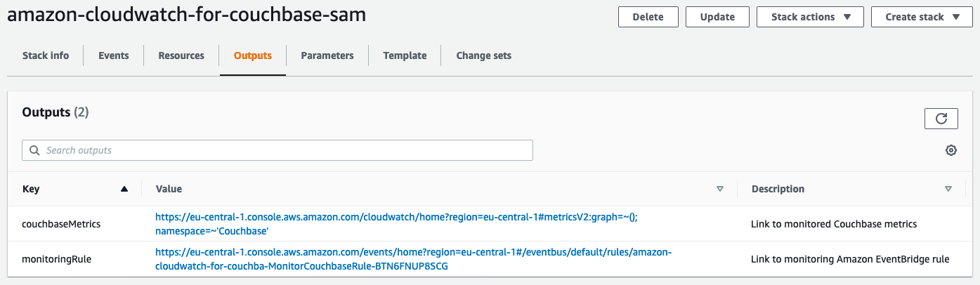Go to the Resources tab
This screenshot has width=980, height=285.
click(181, 55)
